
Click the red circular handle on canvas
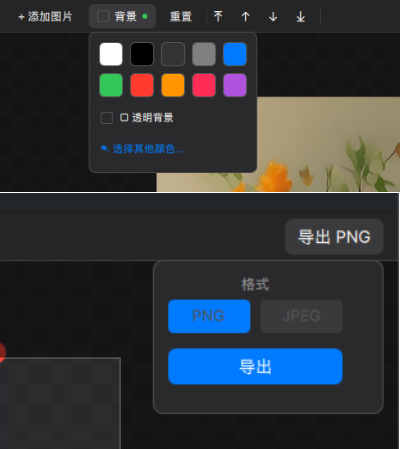coord(2,352)
